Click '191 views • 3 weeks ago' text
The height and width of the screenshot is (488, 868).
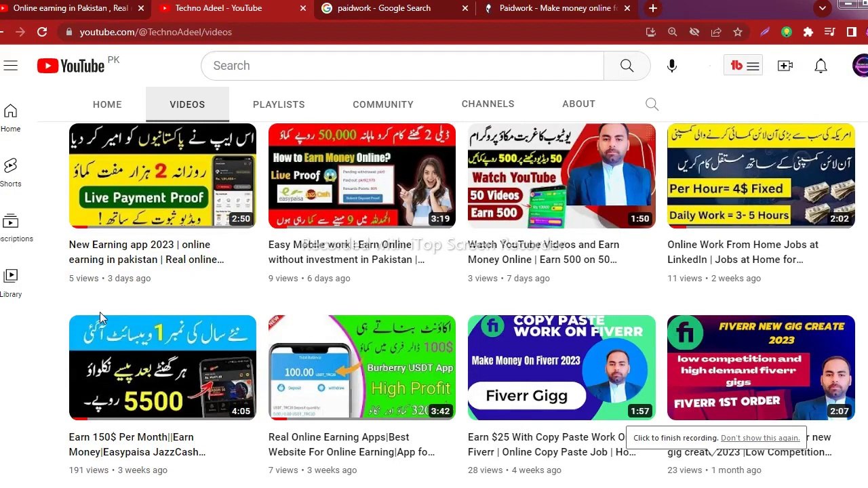[x=118, y=470]
